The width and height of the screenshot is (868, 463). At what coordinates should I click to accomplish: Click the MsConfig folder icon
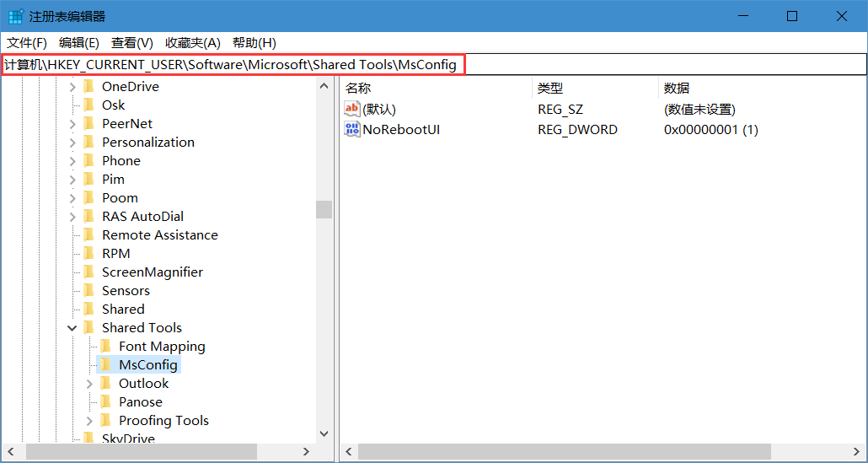click(105, 365)
